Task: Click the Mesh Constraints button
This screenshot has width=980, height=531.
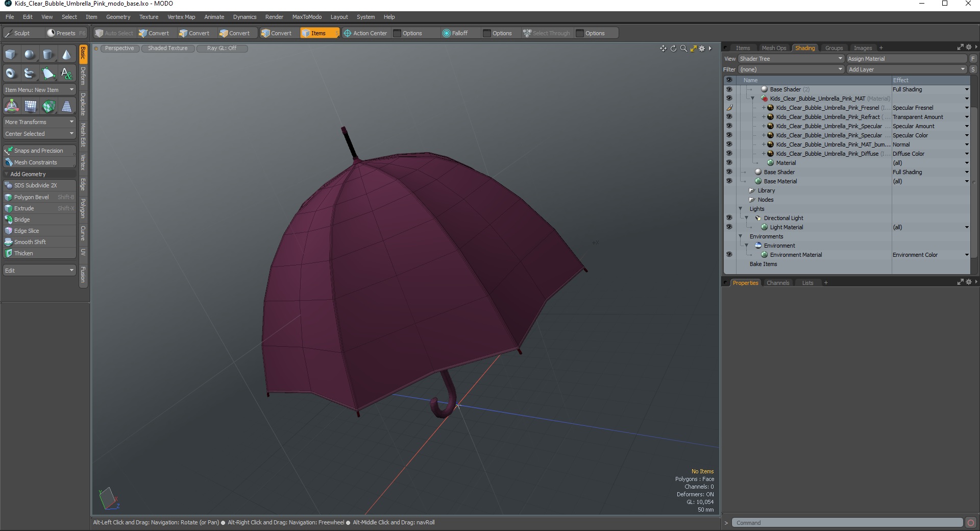Action: 39,162
